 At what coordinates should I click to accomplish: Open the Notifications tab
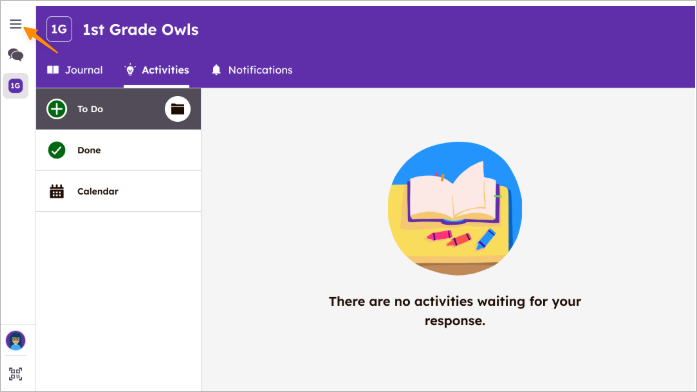[x=252, y=70]
